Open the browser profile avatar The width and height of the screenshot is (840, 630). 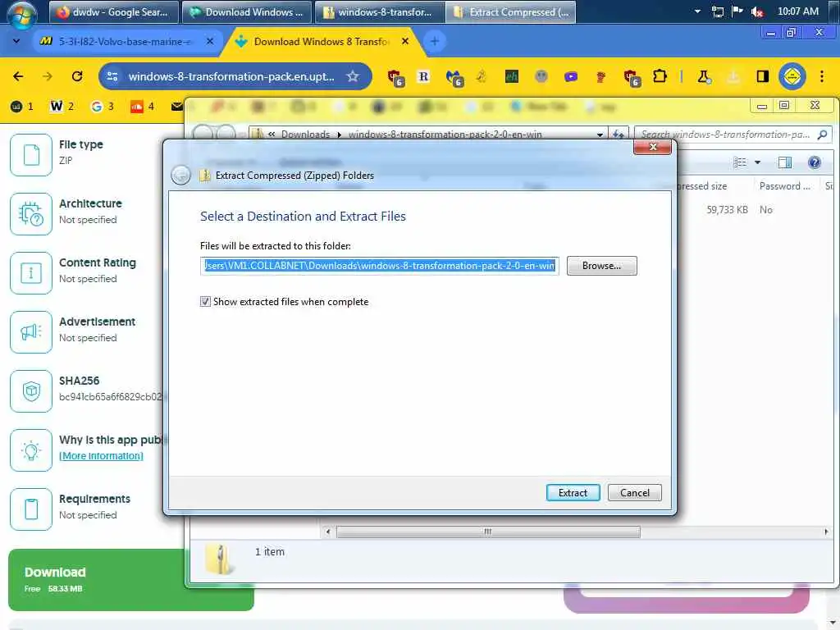792,76
